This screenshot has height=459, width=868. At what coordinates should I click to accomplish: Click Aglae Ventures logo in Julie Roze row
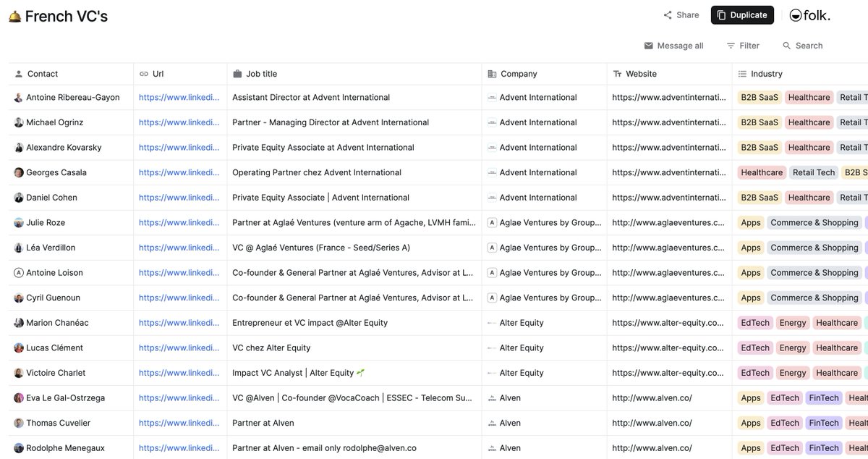pos(492,223)
